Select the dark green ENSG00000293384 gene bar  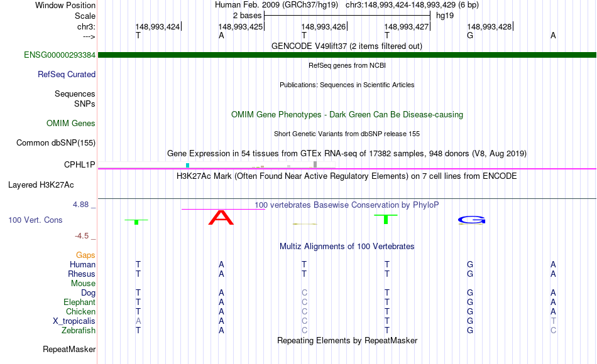click(347, 55)
